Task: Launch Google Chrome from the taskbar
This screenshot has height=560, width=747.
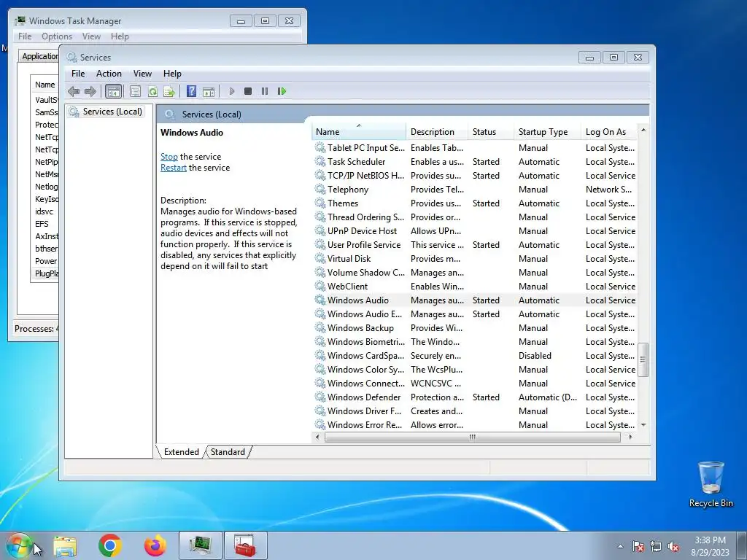Action: coord(110,545)
